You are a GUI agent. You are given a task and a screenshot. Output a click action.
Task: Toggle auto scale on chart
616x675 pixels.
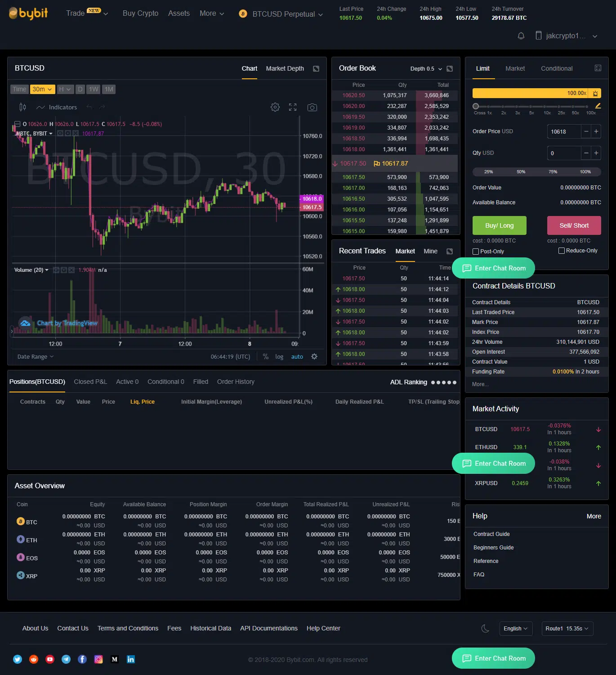tap(297, 356)
